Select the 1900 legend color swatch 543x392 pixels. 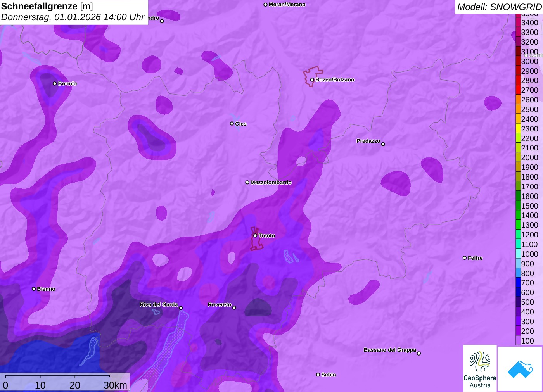(518, 167)
